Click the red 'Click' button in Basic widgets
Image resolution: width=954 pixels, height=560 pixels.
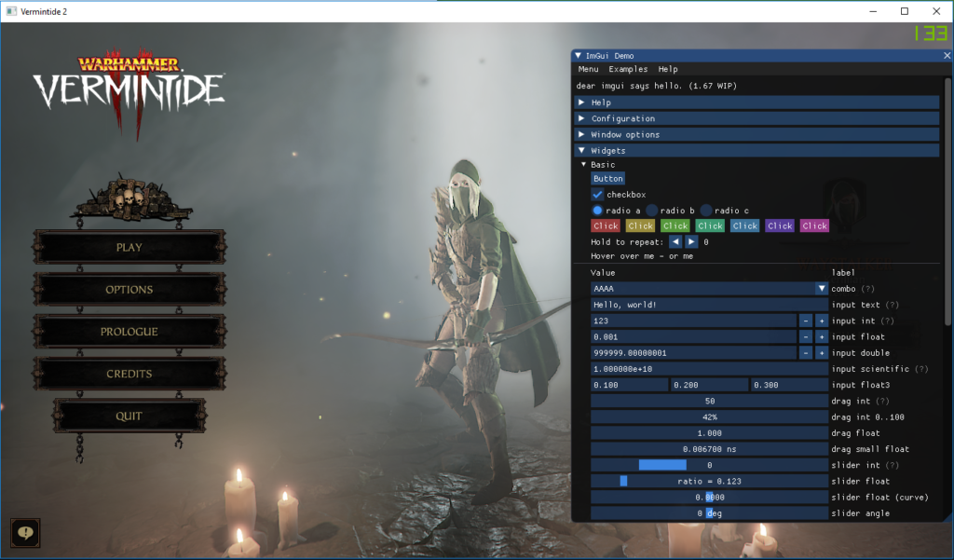(x=605, y=225)
